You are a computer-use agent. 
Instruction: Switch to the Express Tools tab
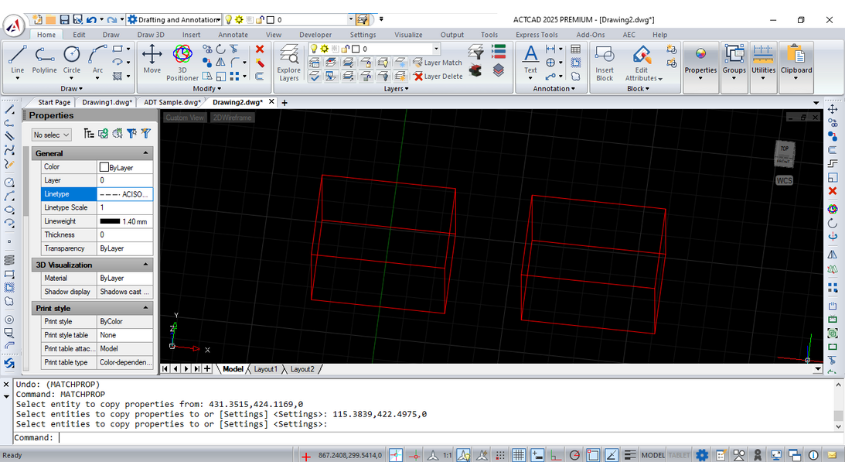(x=536, y=35)
